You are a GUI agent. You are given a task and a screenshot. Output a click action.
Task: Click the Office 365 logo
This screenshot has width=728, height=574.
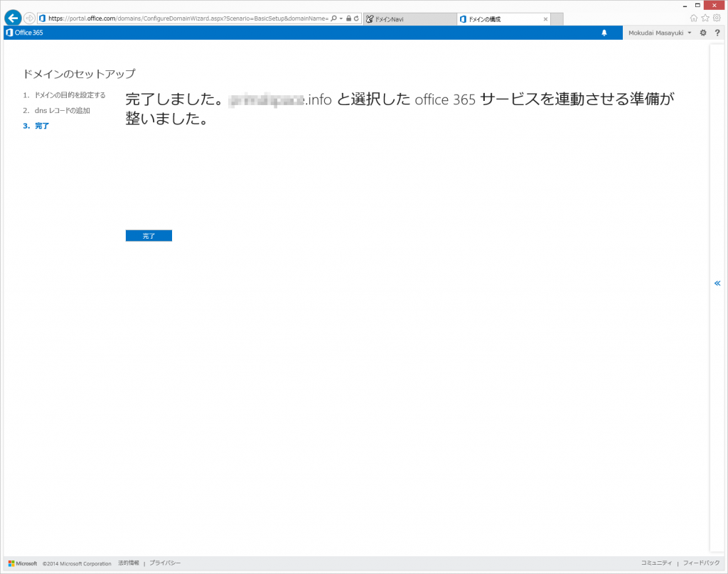24,33
